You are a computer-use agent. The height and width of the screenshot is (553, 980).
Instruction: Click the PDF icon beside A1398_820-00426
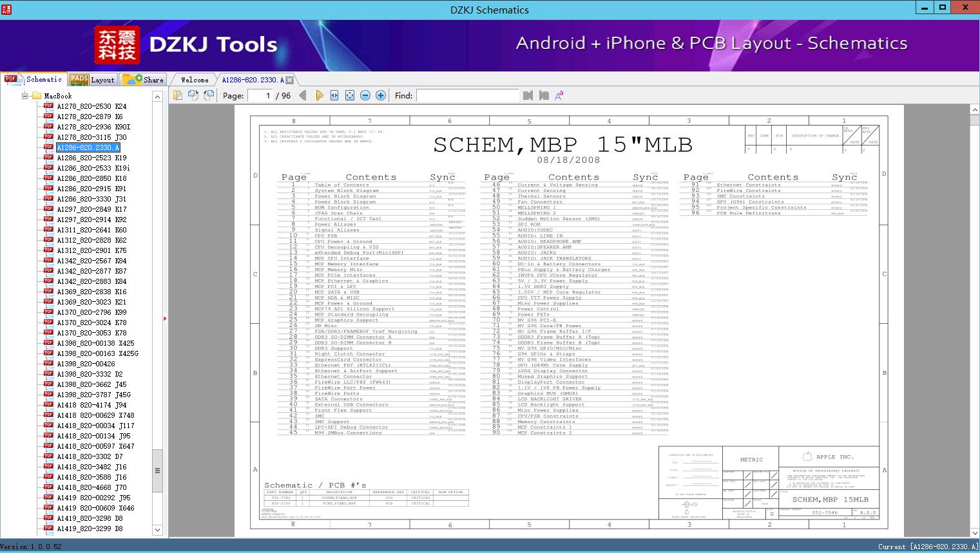pos(48,364)
